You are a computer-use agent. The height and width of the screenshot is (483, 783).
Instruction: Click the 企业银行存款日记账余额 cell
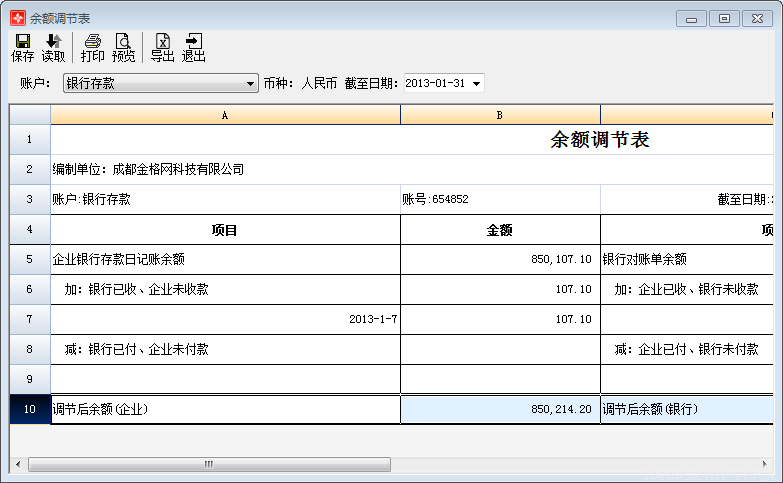pos(225,259)
